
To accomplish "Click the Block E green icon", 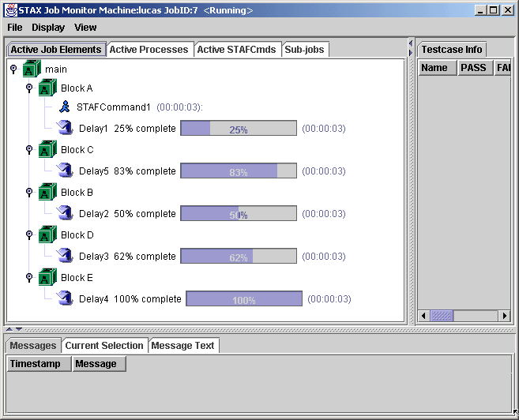I will (47, 277).
